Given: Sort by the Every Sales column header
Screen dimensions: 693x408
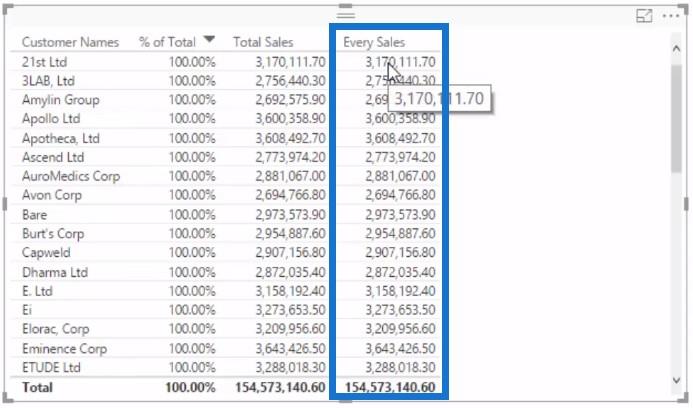Looking at the screenshot, I should (x=374, y=42).
